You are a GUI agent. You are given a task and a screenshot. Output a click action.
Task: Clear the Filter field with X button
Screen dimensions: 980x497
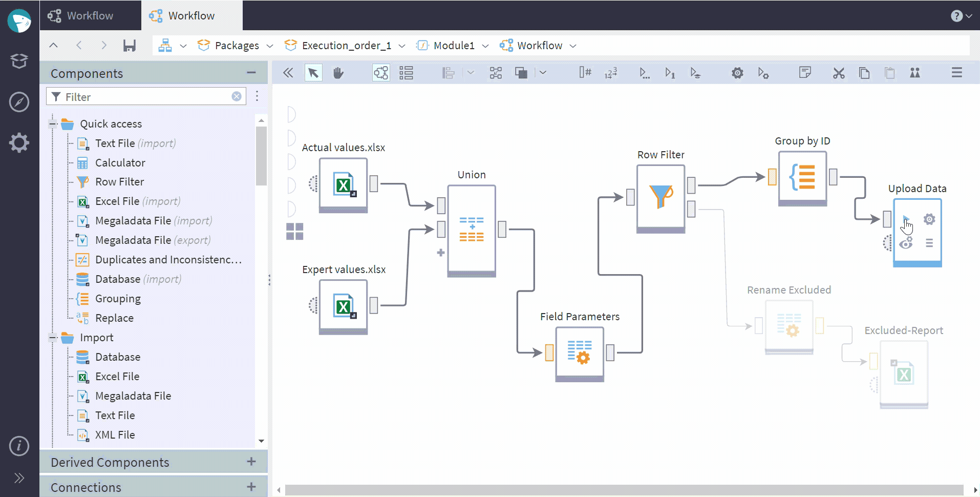237,96
